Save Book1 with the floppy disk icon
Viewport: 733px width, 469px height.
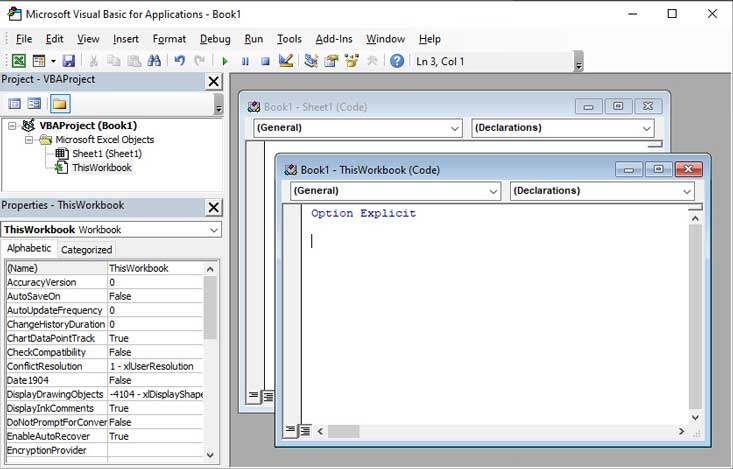pyautogui.click(x=69, y=61)
